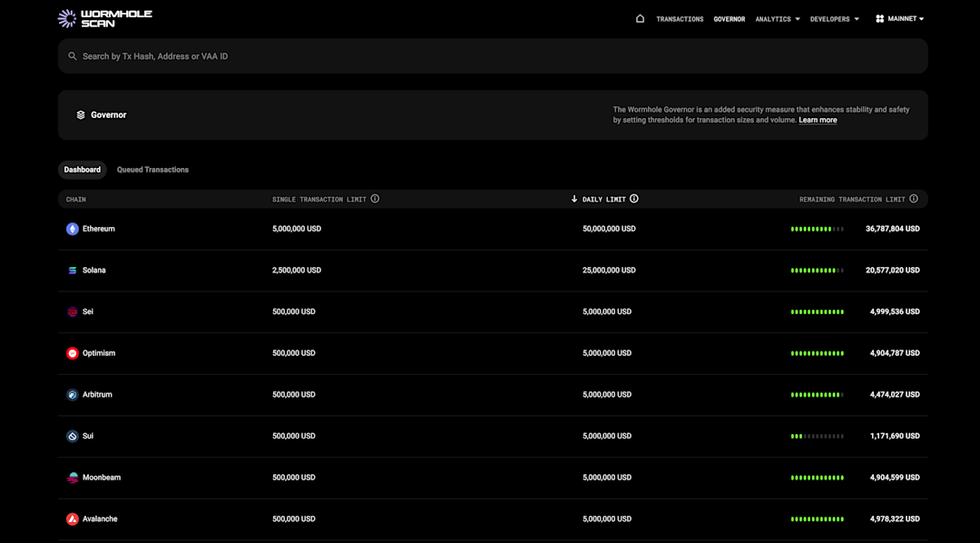Select the Solana chain name
The width and height of the screenshot is (980, 543).
coord(93,271)
